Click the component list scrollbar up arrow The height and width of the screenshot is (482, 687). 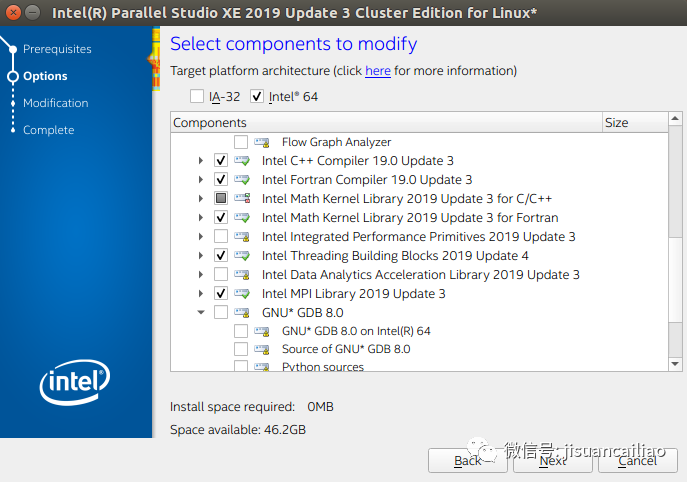(675, 118)
